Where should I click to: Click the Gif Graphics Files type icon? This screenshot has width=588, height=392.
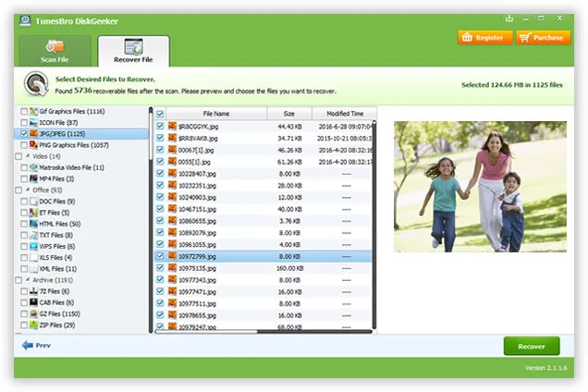coord(33,111)
